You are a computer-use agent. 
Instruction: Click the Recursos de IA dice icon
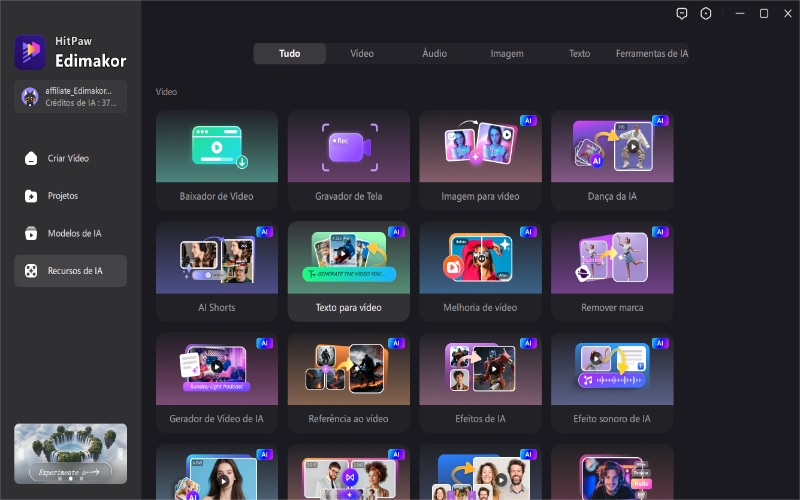click(31, 271)
